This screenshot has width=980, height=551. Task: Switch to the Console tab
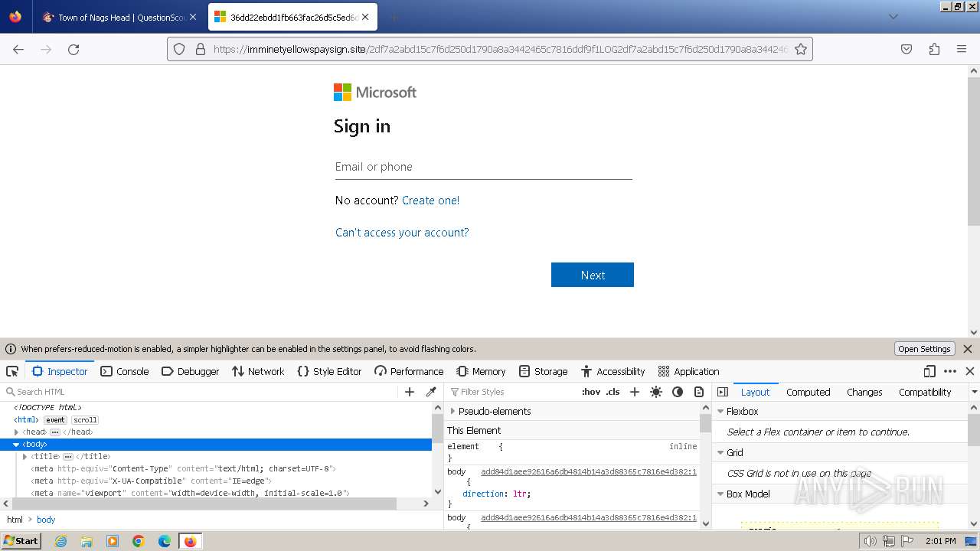pyautogui.click(x=126, y=371)
